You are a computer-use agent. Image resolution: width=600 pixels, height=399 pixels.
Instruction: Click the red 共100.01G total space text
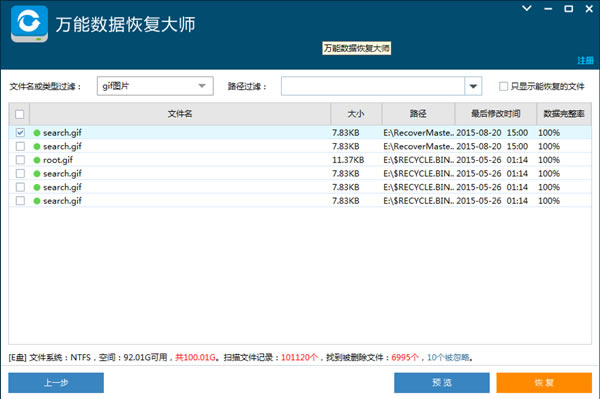[x=195, y=357]
